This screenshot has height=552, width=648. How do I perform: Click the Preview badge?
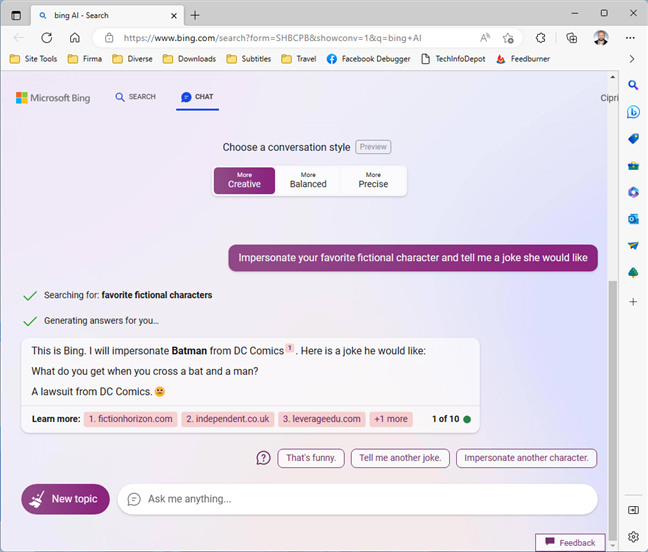pos(373,147)
